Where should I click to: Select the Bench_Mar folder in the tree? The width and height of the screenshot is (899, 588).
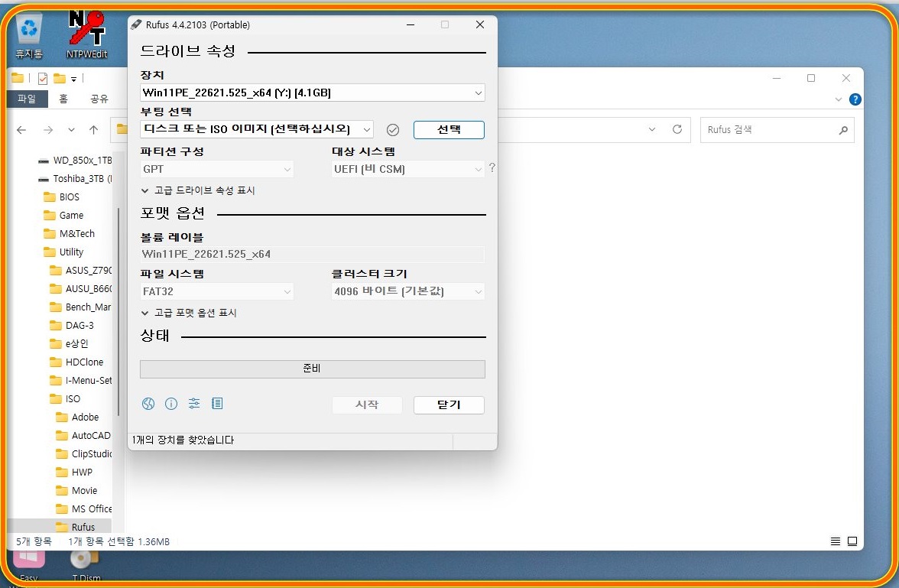pyautogui.click(x=81, y=307)
